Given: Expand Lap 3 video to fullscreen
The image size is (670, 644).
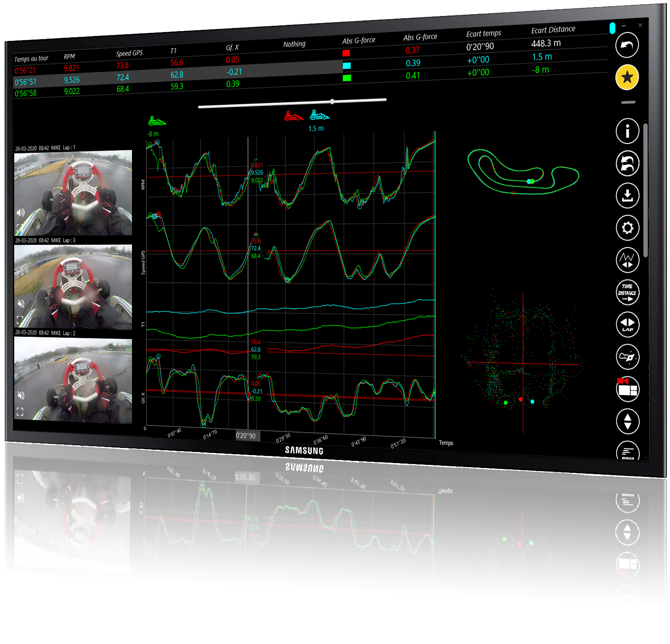Looking at the screenshot, I should [20, 320].
